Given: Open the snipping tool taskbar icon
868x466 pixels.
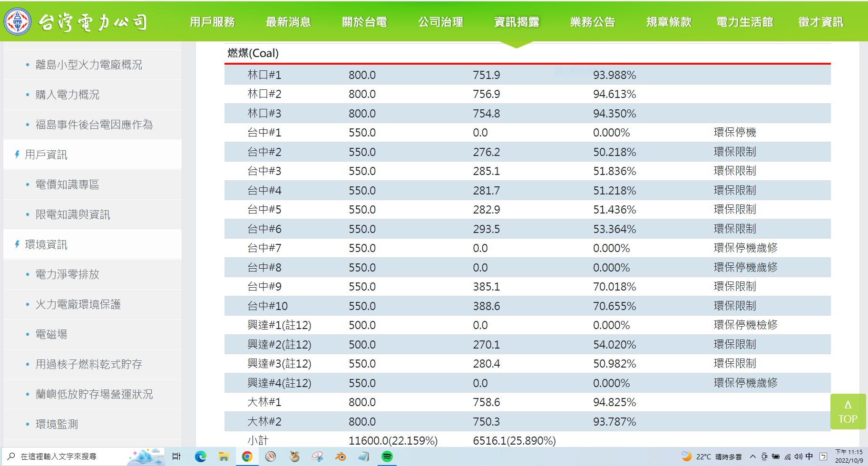Looking at the screenshot, I should click(x=317, y=456).
